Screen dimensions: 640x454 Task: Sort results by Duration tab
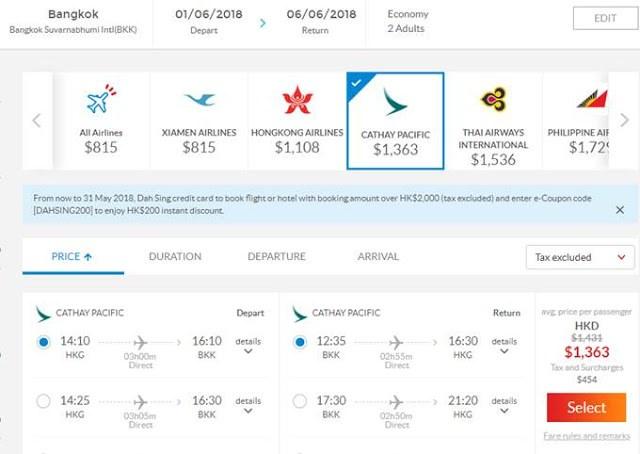175,256
